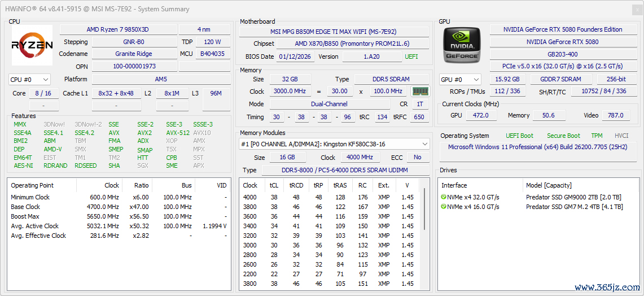The width and height of the screenshot is (644, 296).
Task: Click the green status icon for GM9000 drive
Action: point(444,197)
